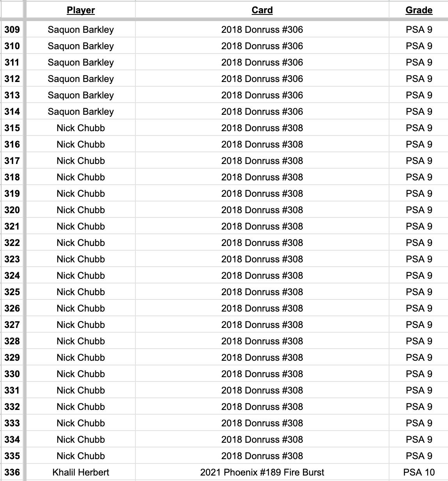Select Nick Chubb cell in row 335

click(81, 456)
